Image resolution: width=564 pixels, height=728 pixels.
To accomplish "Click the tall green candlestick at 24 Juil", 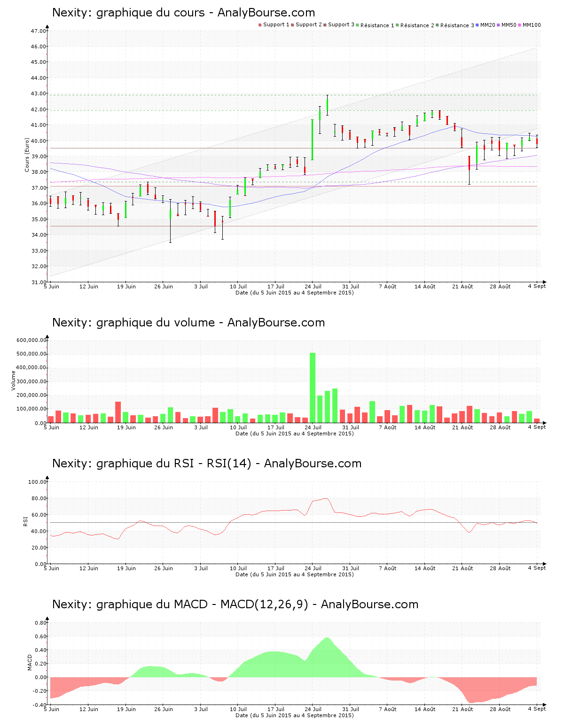I will point(313,139).
